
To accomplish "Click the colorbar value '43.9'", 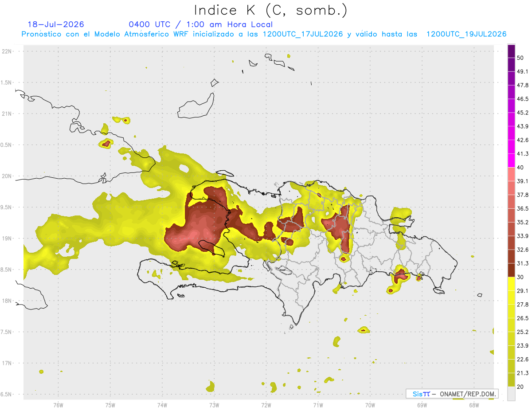I will click(522, 126).
